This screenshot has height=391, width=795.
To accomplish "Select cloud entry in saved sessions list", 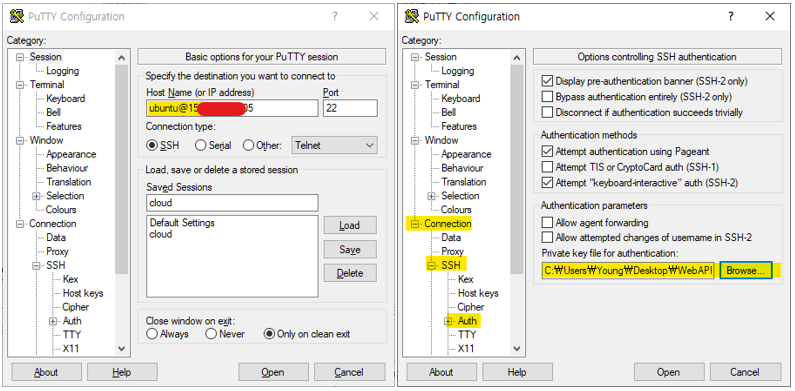I will [161, 234].
